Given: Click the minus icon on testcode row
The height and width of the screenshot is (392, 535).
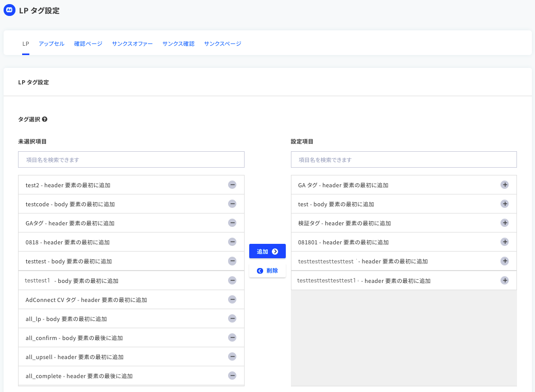Looking at the screenshot, I should (232, 204).
